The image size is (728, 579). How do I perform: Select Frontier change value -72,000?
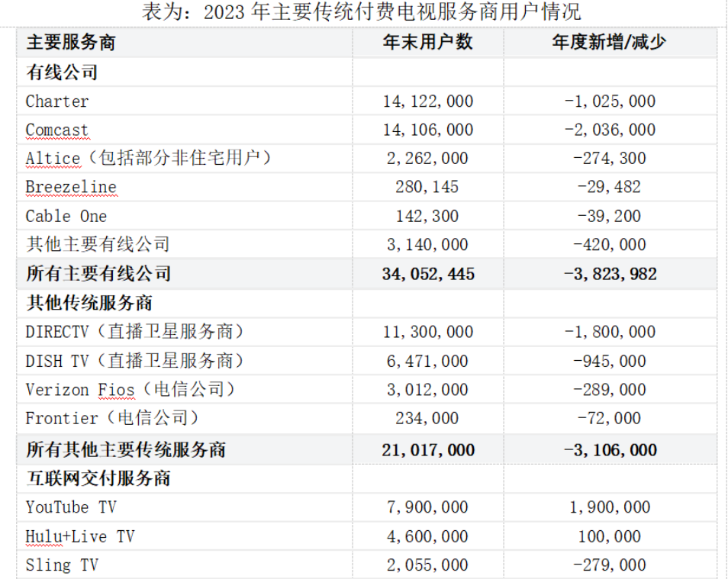tap(609, 418)
